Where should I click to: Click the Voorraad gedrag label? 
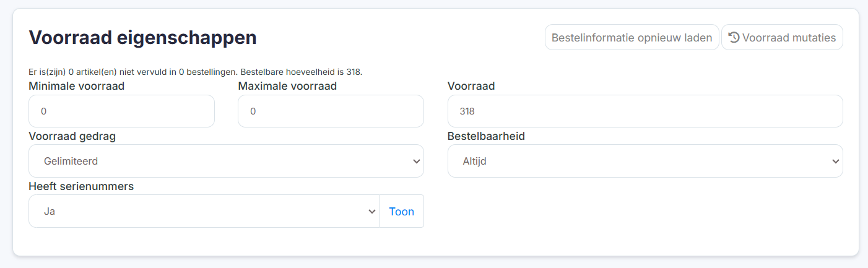72,136
